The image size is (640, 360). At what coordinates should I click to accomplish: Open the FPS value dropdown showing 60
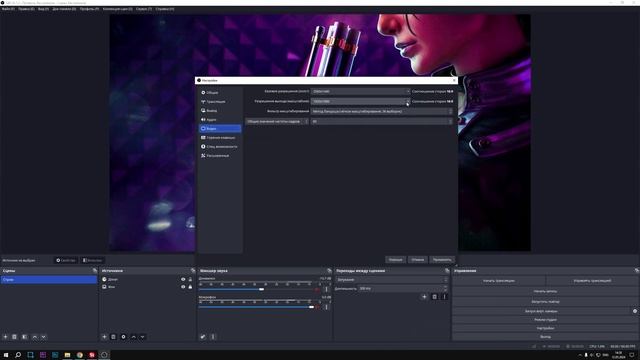[x=382, y=121]
